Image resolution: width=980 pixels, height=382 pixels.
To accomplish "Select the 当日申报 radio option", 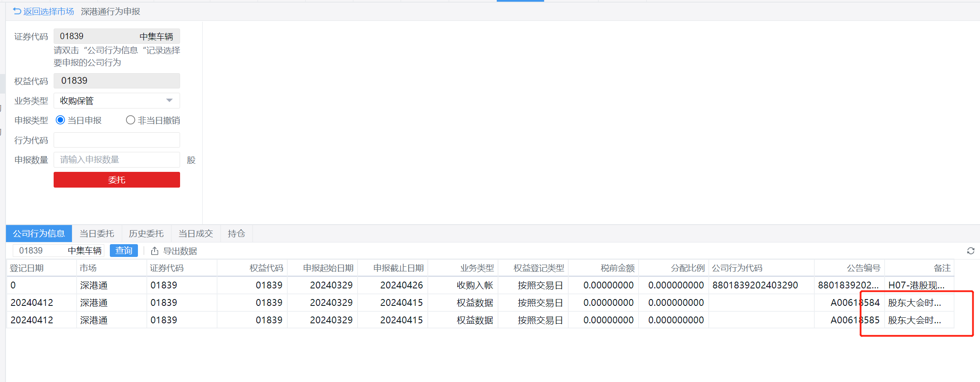I will pyautogui.click(x=60, y=120).
